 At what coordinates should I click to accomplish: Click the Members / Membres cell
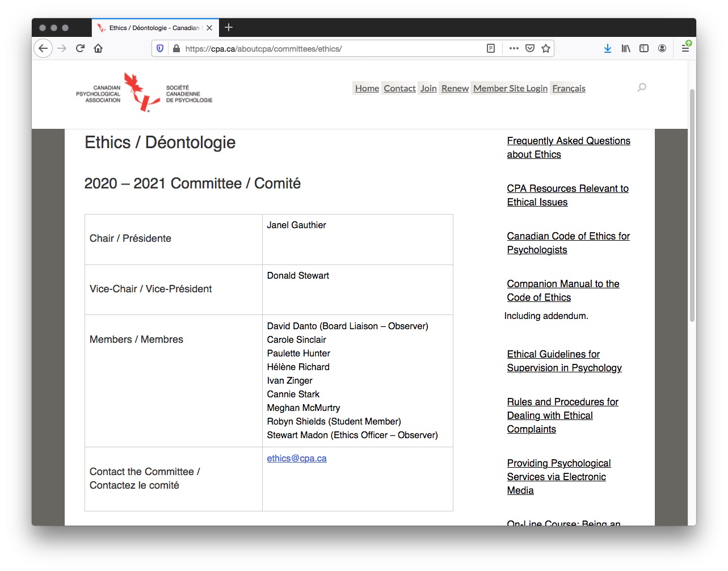coord(174,381)
